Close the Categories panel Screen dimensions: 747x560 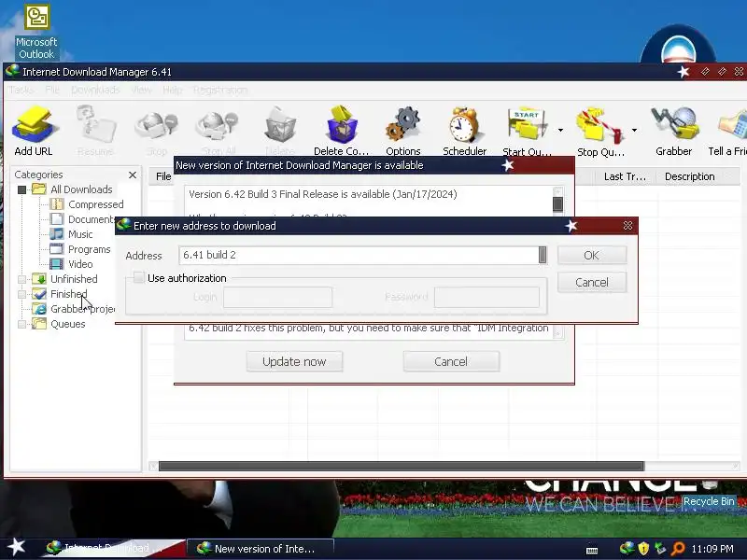click(133, 175)
